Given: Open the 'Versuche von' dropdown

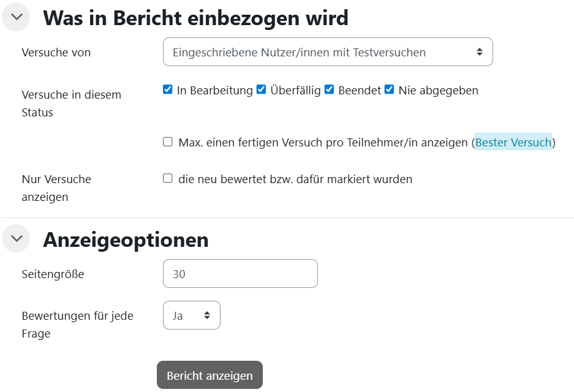Looking at the screenshot, I should 328,52.
